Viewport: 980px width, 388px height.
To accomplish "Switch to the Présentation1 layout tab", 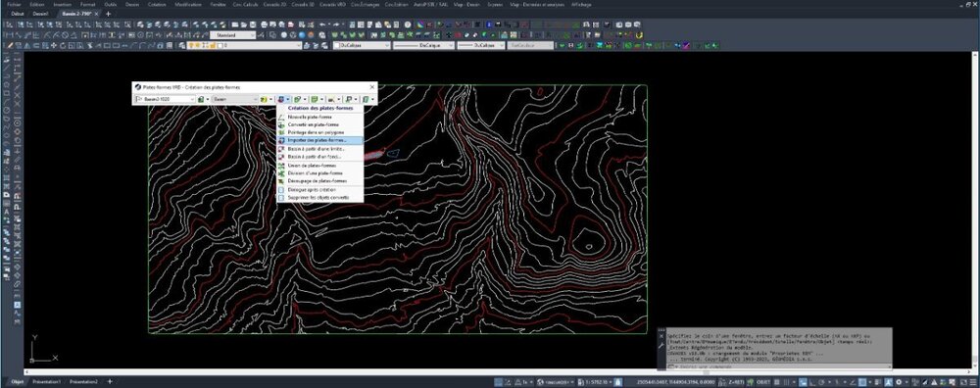I will click(47, 381).
